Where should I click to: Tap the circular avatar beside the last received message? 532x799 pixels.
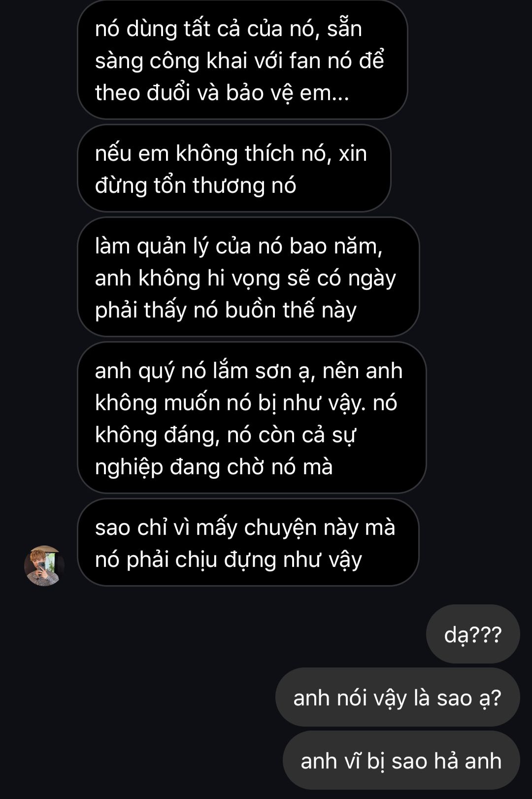pos(44,565)
